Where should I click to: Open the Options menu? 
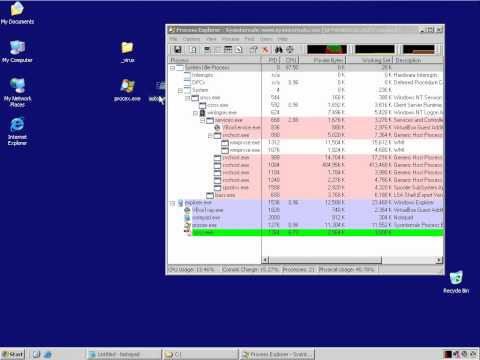tap(192, 39)
